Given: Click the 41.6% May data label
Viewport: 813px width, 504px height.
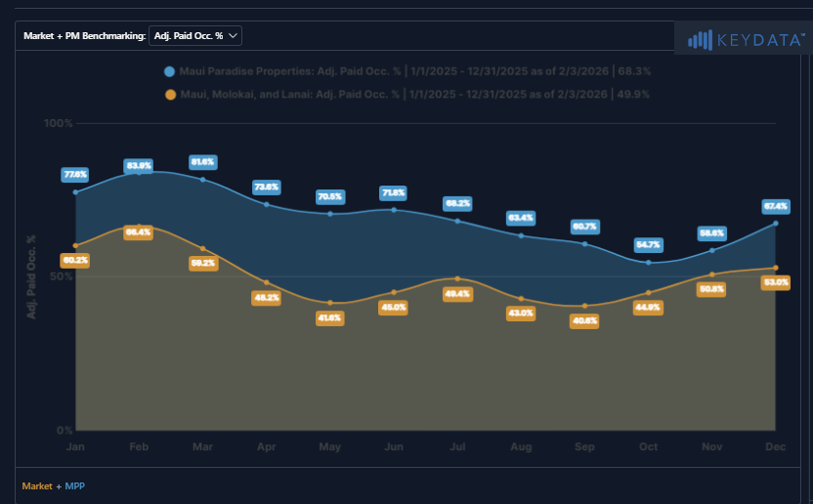Looking at the screenshot, I should click(x=330, y=317).
